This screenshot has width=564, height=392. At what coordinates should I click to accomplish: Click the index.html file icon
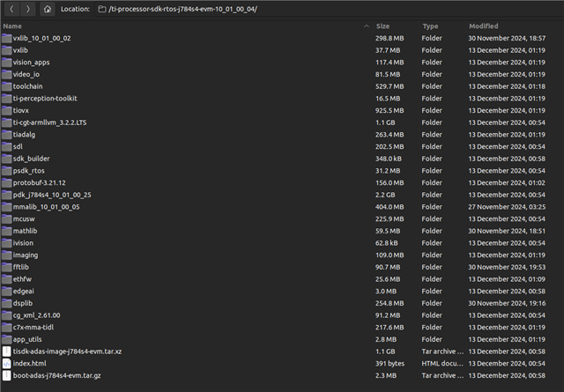[x=7, y=363]
